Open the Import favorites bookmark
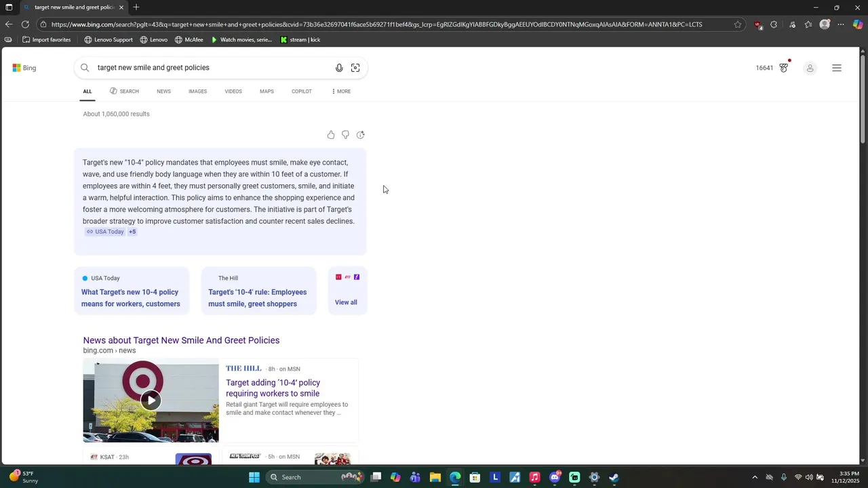Image resolution: width=868 pixels, height=488 pixels. pos(46,39)
